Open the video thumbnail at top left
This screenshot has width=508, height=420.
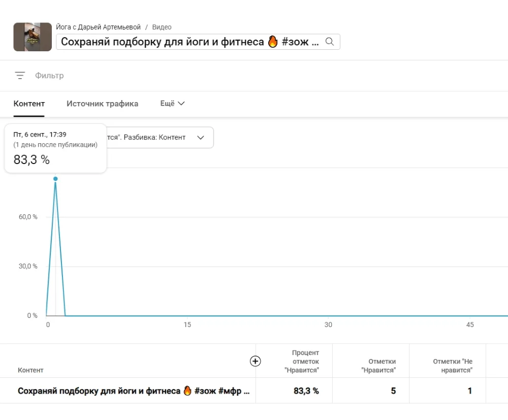click(33, 37)
